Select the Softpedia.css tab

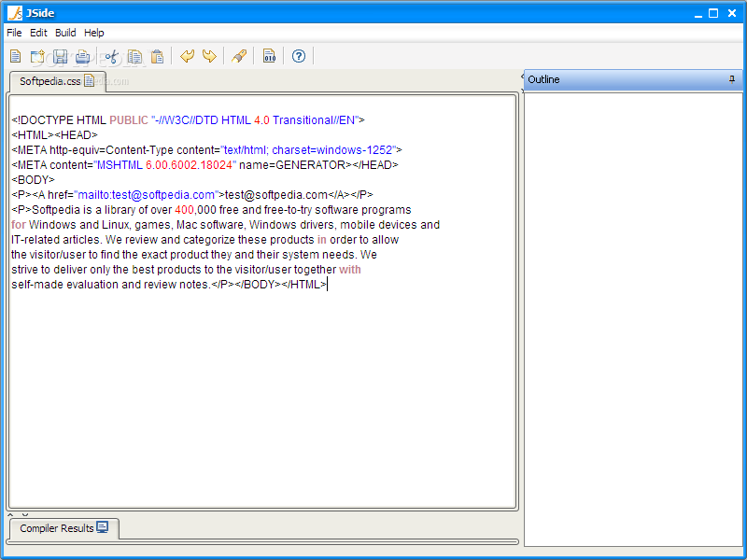click(57, 81)
